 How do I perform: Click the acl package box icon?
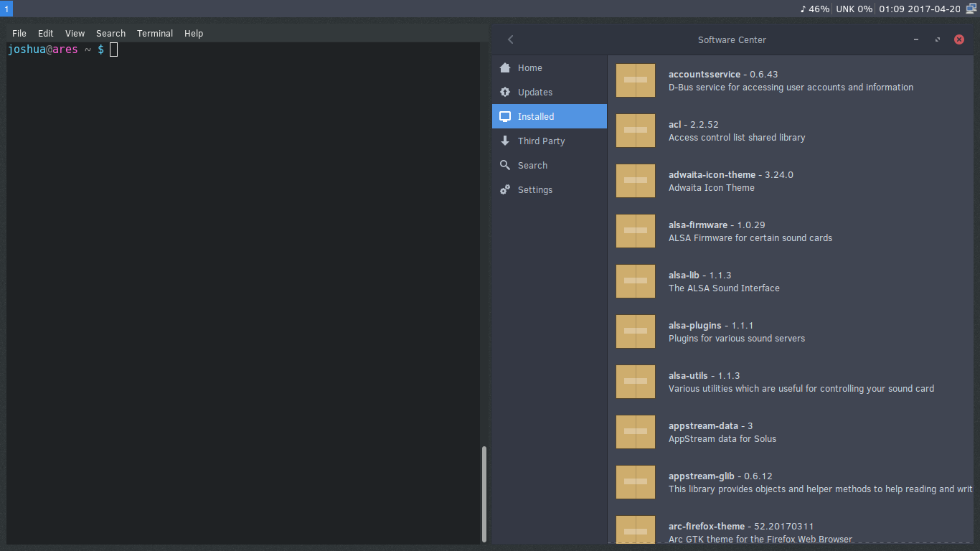point(636,131)
